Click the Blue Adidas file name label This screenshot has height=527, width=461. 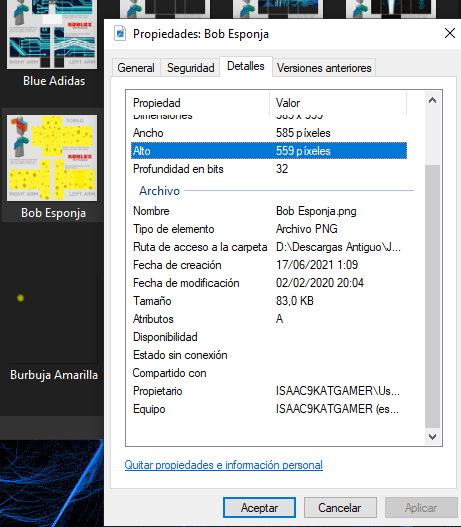(54, 81)
